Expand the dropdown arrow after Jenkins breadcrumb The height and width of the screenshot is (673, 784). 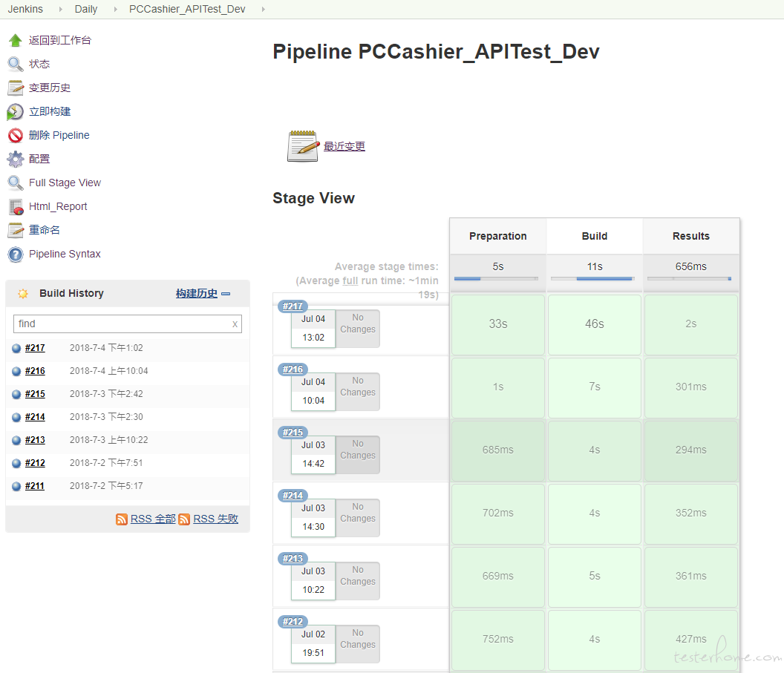pos(60,9)
